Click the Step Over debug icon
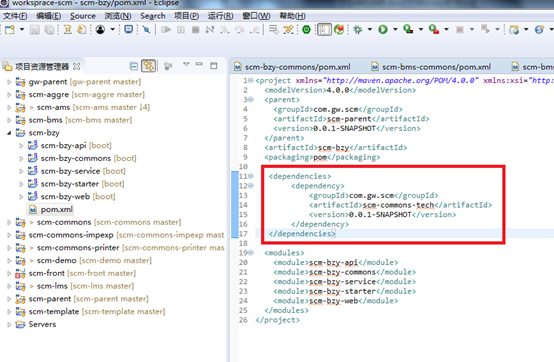The image size is (554, 362). [x=240, y=30]
